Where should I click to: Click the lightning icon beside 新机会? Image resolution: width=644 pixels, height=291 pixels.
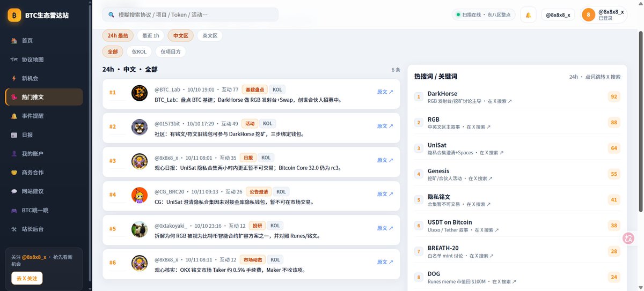(14, 78)
